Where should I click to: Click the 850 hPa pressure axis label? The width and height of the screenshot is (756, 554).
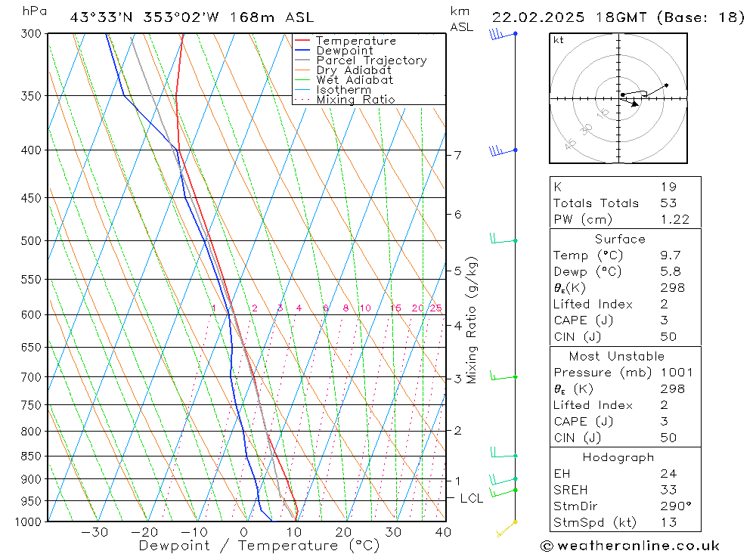(31, 456)
